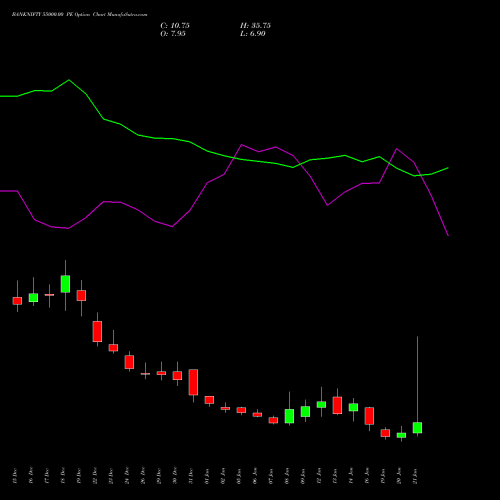Viewport: 500px width, 500px height.
Task: Click the 18 Dec date label
Action: pos(62,476)
